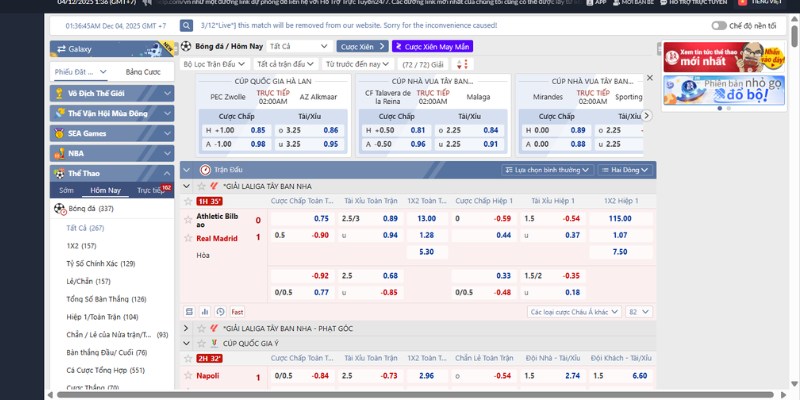This screenshot has width=800, height=400.
Task: Open the Bảng Cược tab
Action: [x=143, y=72]
